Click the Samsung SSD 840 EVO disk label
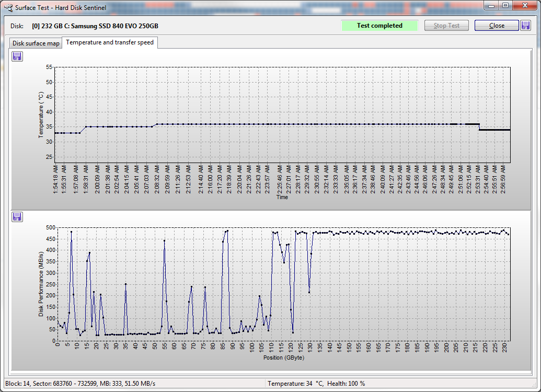Screen dimensions: 541x392 pos(95,26)
